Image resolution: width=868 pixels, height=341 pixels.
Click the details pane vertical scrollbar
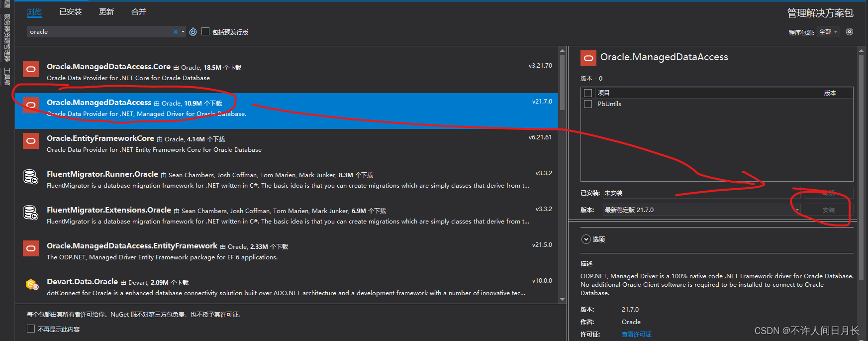point(861,167)
